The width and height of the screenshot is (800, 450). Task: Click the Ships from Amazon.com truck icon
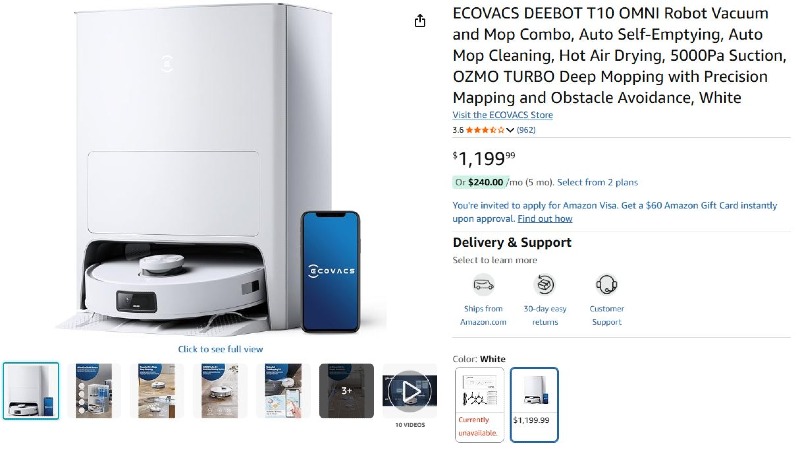pyautogui.click(x=483, y=284)
